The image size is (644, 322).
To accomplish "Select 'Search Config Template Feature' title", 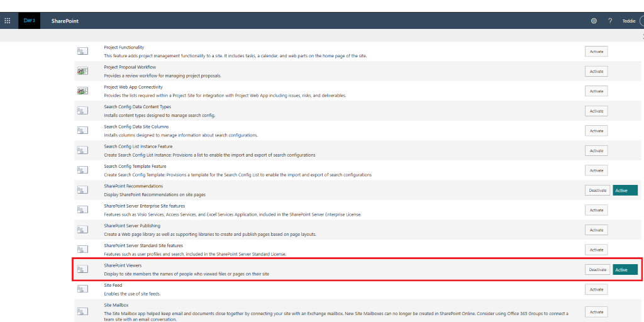I will click(x=135, y=166).
